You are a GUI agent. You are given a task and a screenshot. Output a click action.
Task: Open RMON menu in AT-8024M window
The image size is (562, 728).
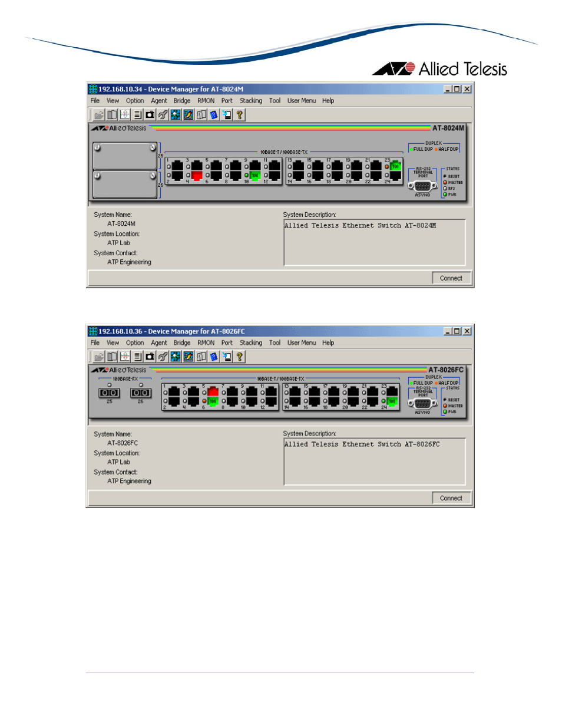(x=206, y=101)
